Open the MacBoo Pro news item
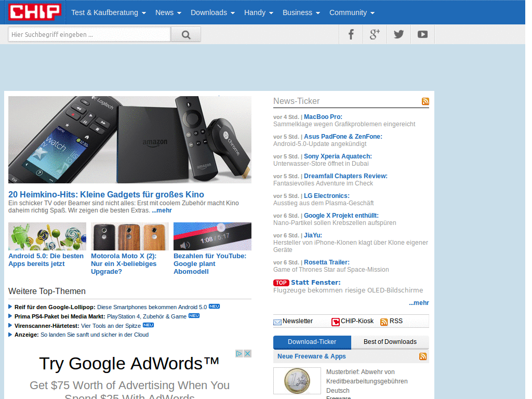532x399 pixels. click(x=323, y=117)
